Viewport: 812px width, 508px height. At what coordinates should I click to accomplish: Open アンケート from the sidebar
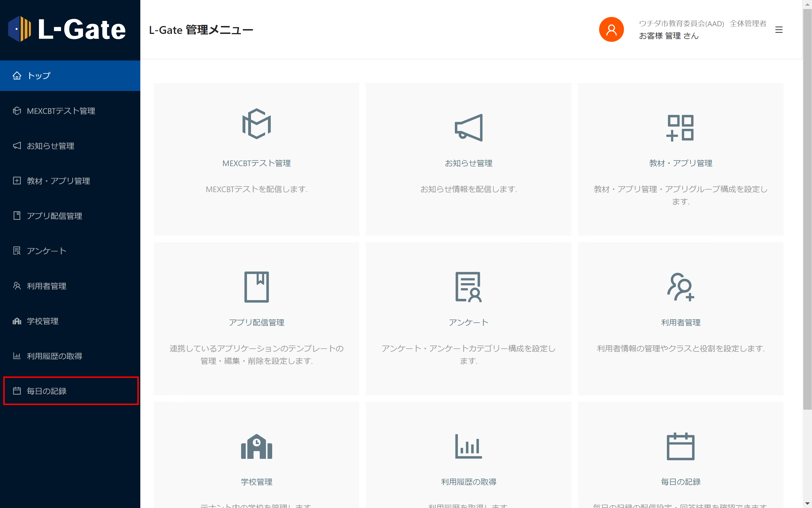click(x=70, y=251)
